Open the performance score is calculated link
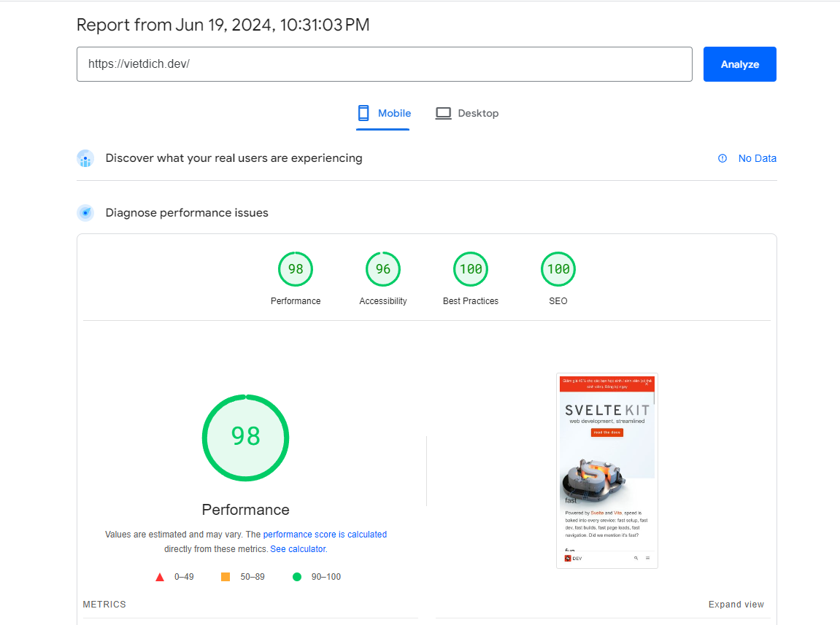The height and width of the screenshot is (625, 840). point(325,535)
